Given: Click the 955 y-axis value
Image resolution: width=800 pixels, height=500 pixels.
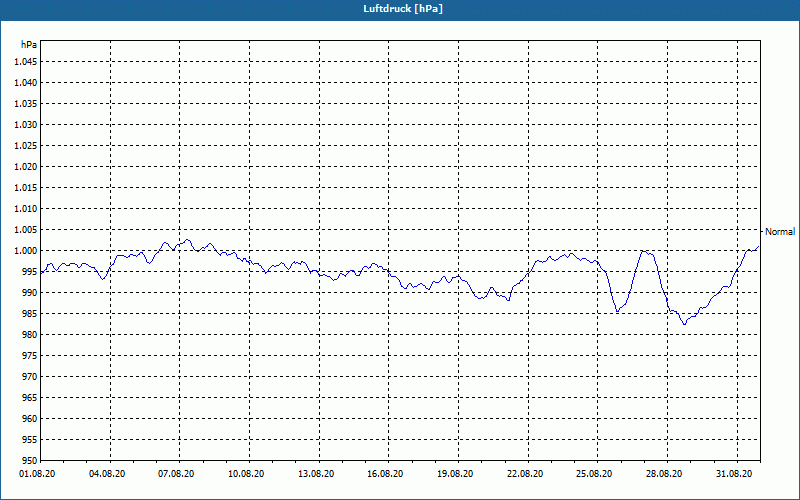Looking at the screenshot, I should click(30, 440).
